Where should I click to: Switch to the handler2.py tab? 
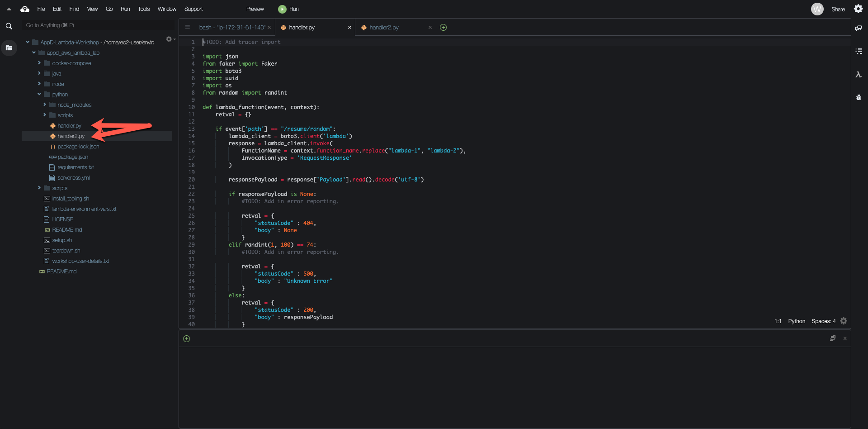(x=384, y=28)
